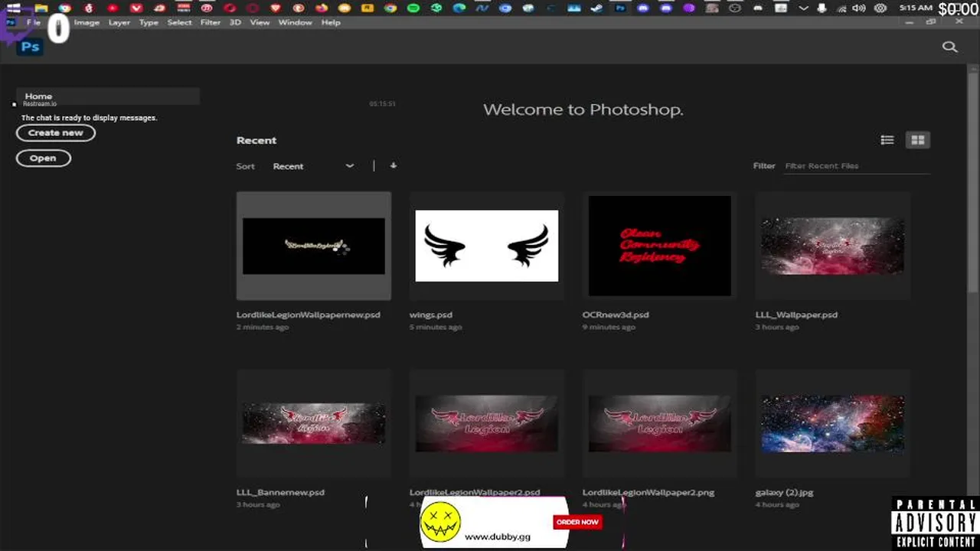Show hidden tray icons with the chevron
Screen dimensions: 980x551
pos(802,8)
